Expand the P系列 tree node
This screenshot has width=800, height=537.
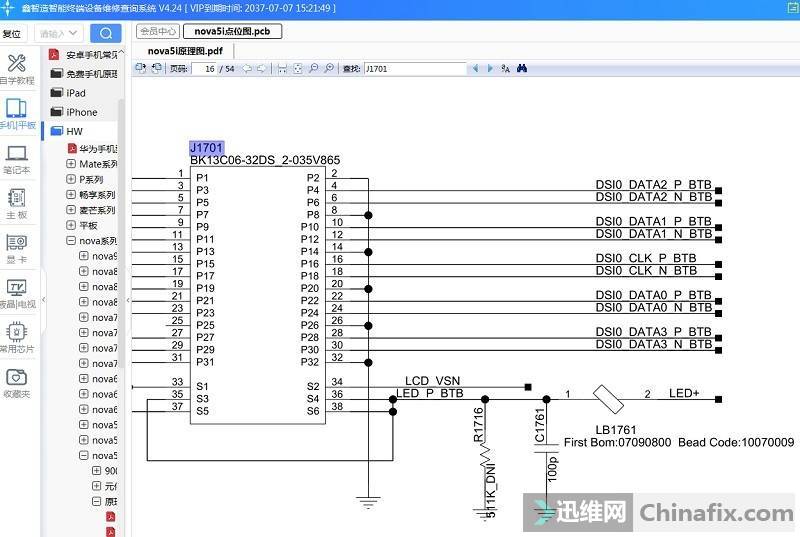[71, 179]
